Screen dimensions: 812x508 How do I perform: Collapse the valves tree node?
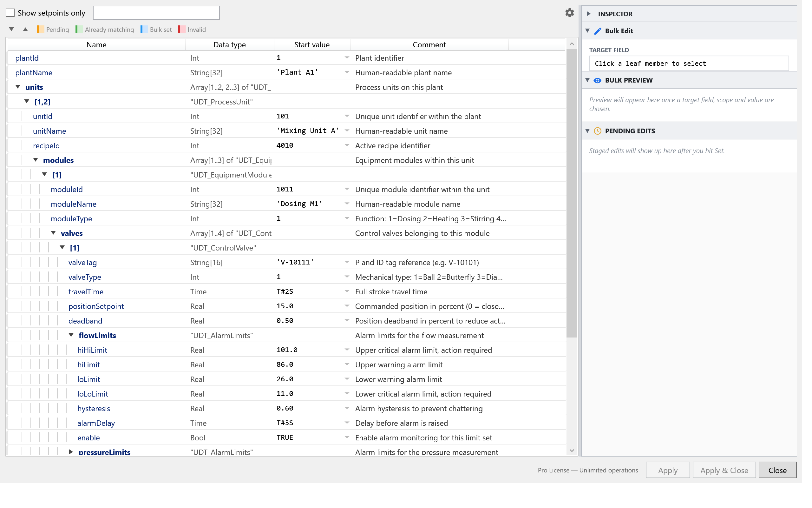point(53,233)
